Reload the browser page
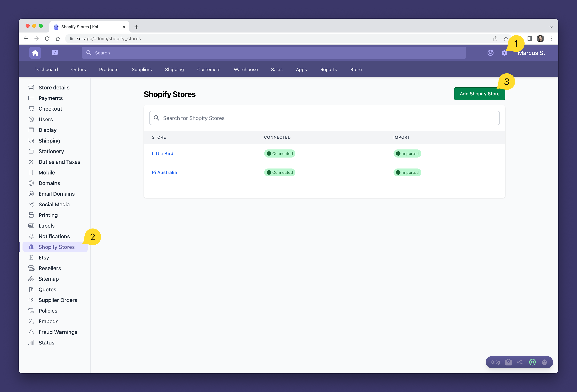Screen dimensions: 577x392 click(47, 38)
